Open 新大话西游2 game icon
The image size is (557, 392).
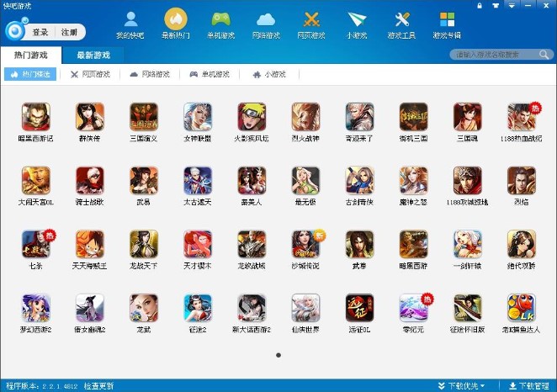pos(252,308)
